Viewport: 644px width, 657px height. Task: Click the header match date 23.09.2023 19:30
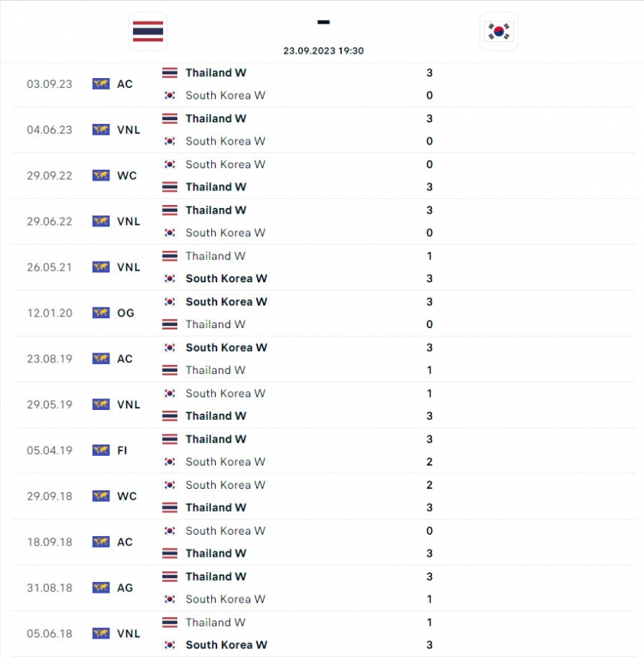pos(323,50)
